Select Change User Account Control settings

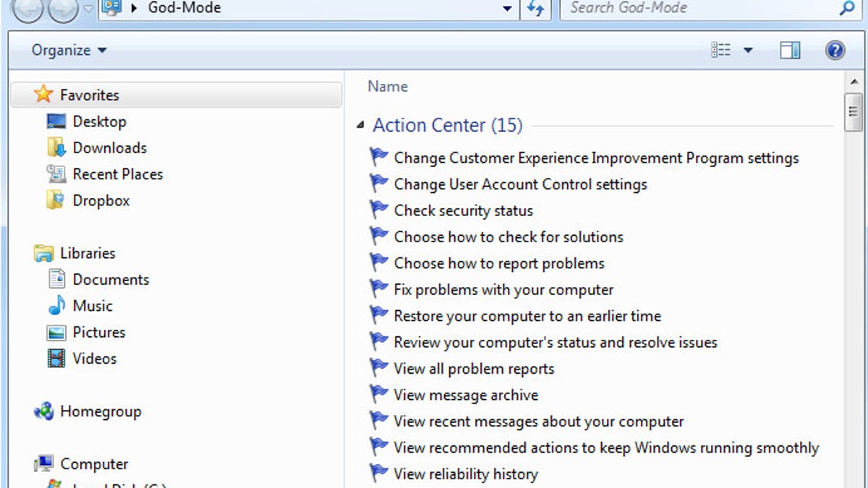[x=521, y=184]
